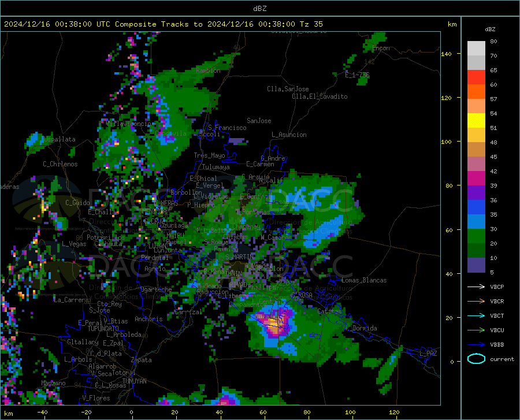Image resolution: width=520 pixels, height=420 pixels.
Task: Click the green VBCU arrow legend icon
Action: pos(476,330)
